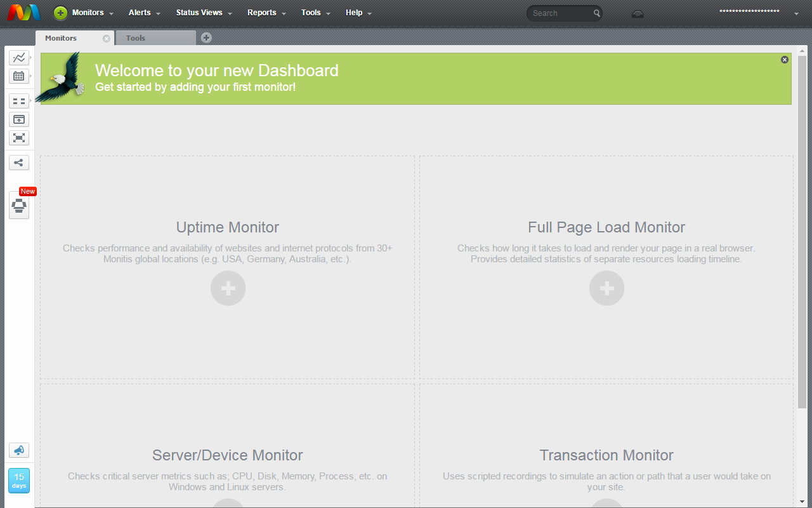Click the Transaction Monitor heading

606,455
